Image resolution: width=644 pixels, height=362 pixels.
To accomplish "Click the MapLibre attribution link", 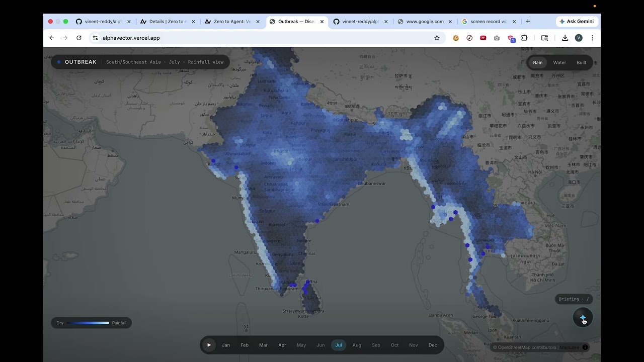I will (569, 347).
